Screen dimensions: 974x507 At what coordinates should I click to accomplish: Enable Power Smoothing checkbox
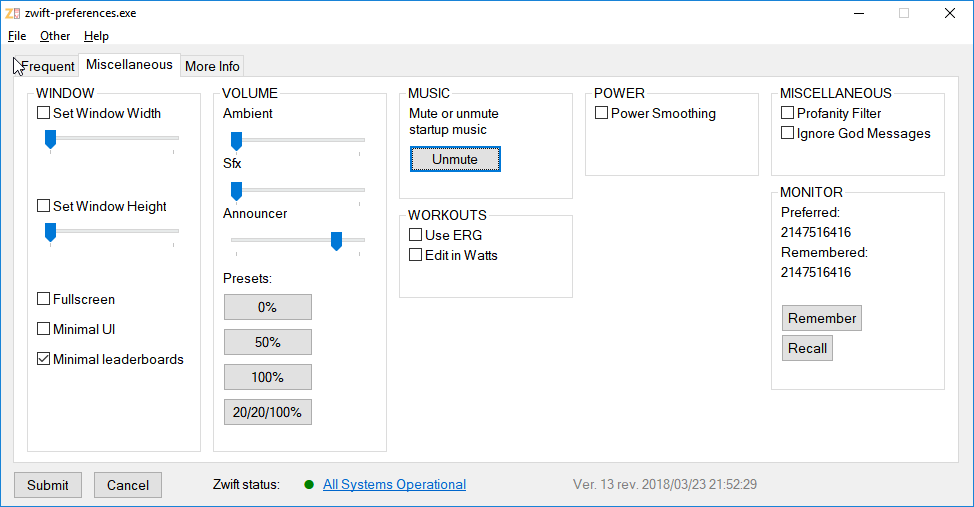point(601,113)
